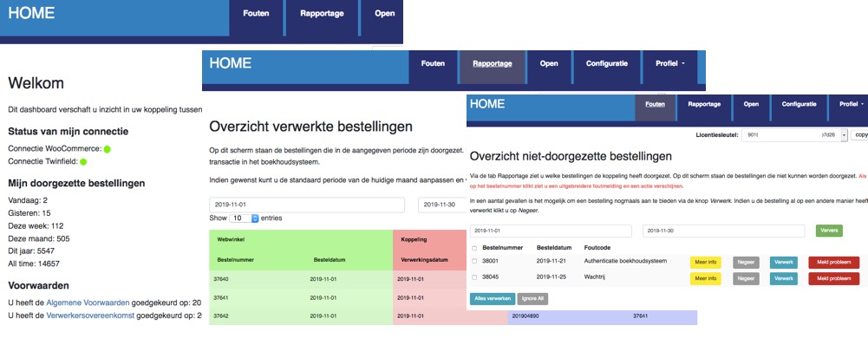
Task: Click end date field in verwerkte bestellingen window
Action: (x=443, y=205)
